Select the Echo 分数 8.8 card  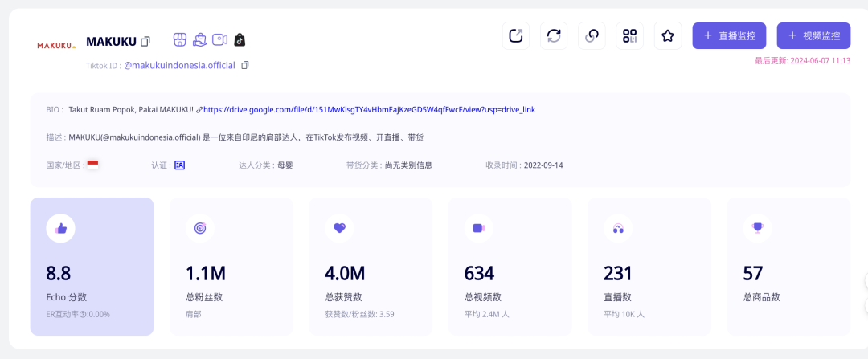[92, 266]
